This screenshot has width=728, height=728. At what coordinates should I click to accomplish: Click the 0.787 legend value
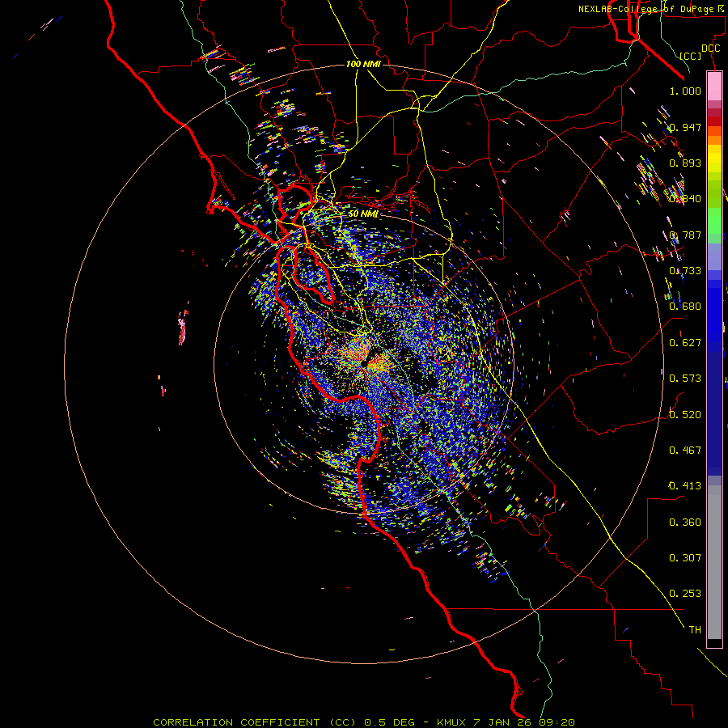coord(685,235)
